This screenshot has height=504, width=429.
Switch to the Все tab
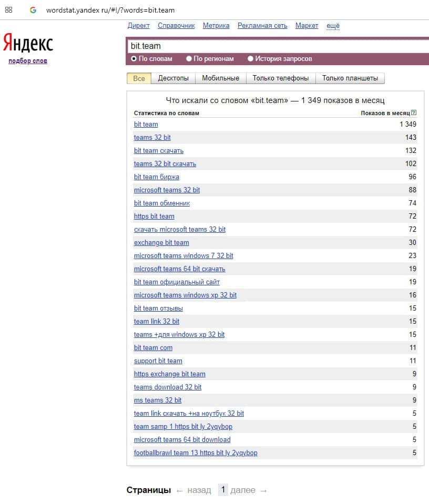click(139, 78)
